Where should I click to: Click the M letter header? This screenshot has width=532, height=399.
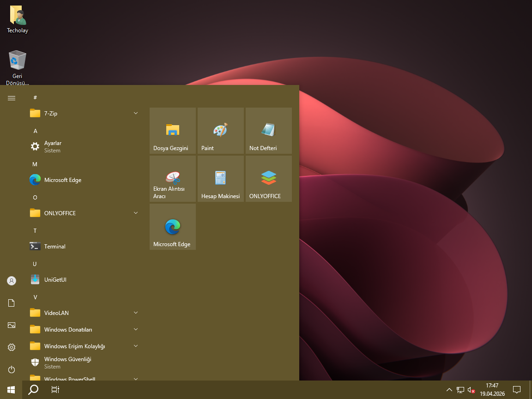(x=35, y=164)
